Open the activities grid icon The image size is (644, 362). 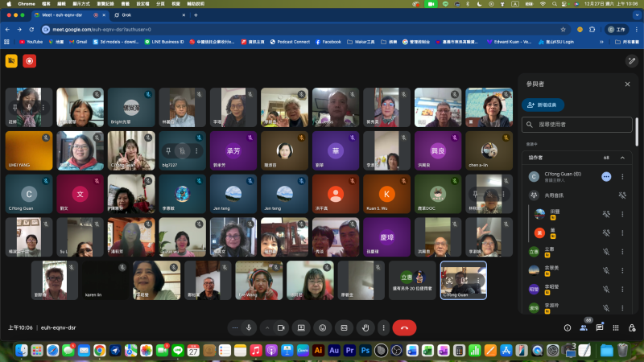pos(616,327)
